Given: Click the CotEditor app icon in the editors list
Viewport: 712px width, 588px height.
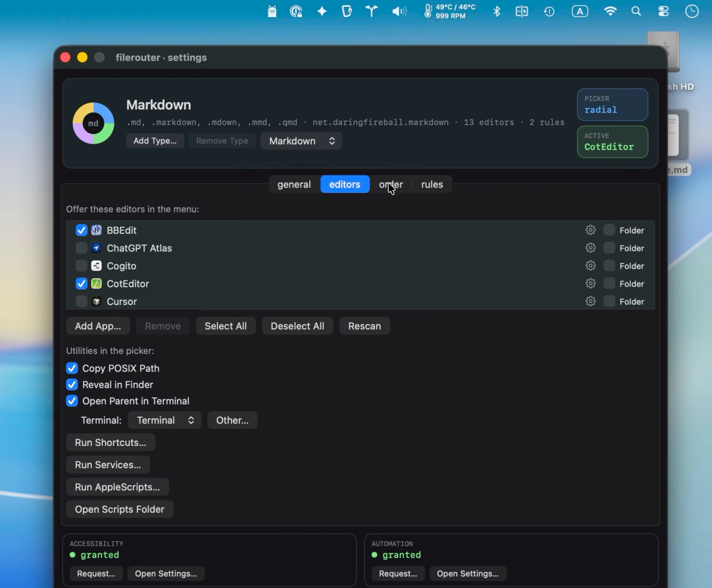Looking at the screenshot, I should point(96,284).
